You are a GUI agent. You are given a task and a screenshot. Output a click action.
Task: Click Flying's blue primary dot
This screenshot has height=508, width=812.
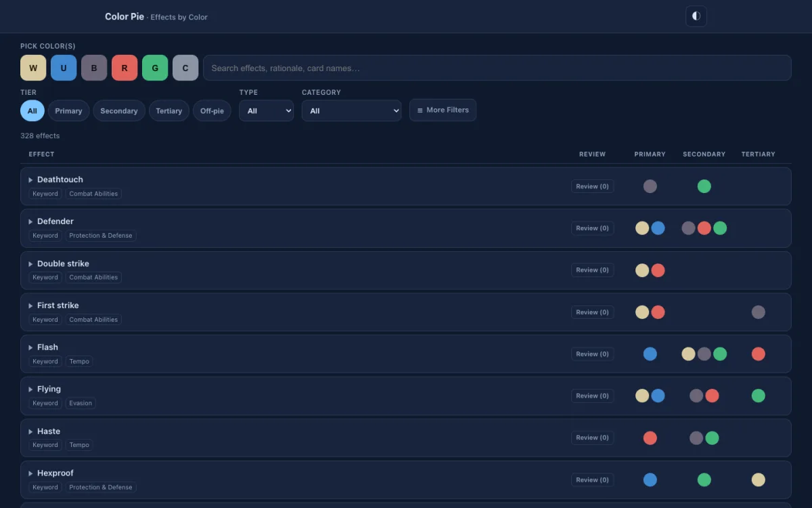(x=658, y=396)
